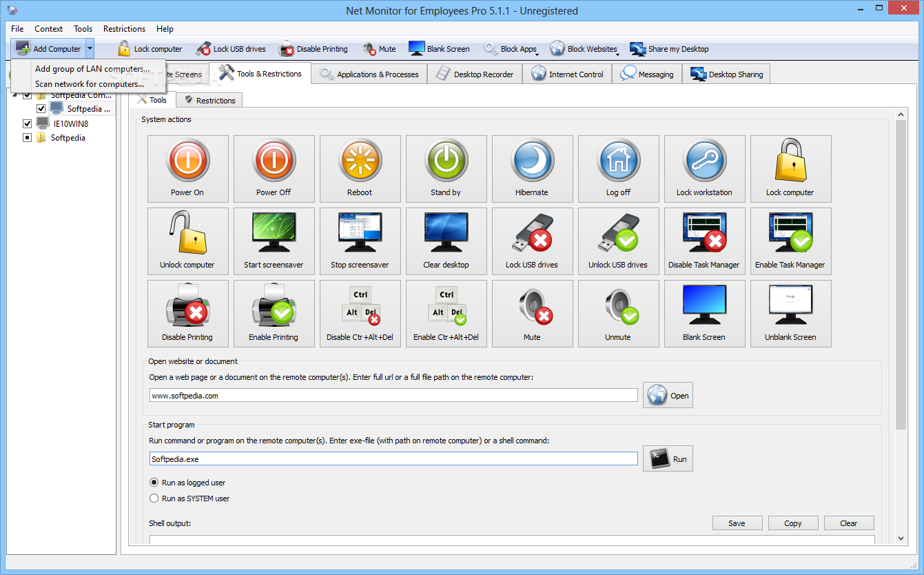Reboot the selected remote computers
924x575 pixels.
point(360,168)
